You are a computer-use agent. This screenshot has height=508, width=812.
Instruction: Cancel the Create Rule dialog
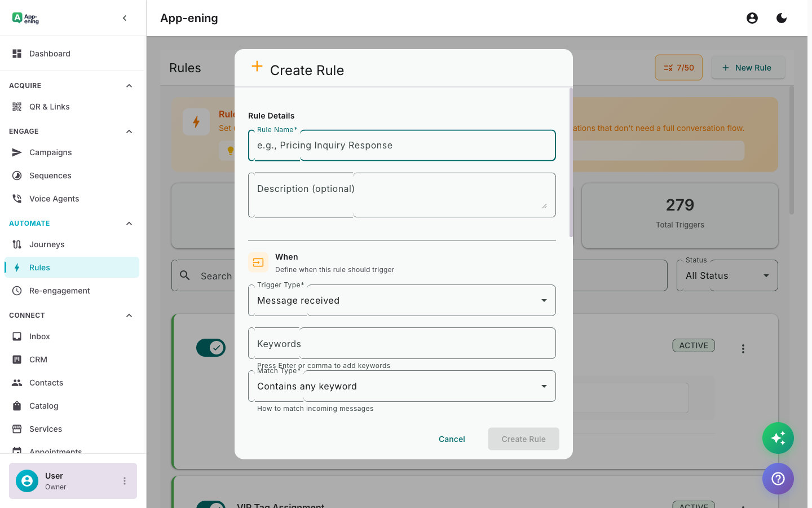[x=452, y=439]
